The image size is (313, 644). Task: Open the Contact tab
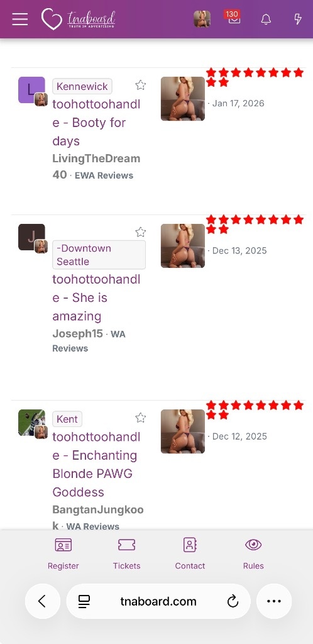(190, 553)
